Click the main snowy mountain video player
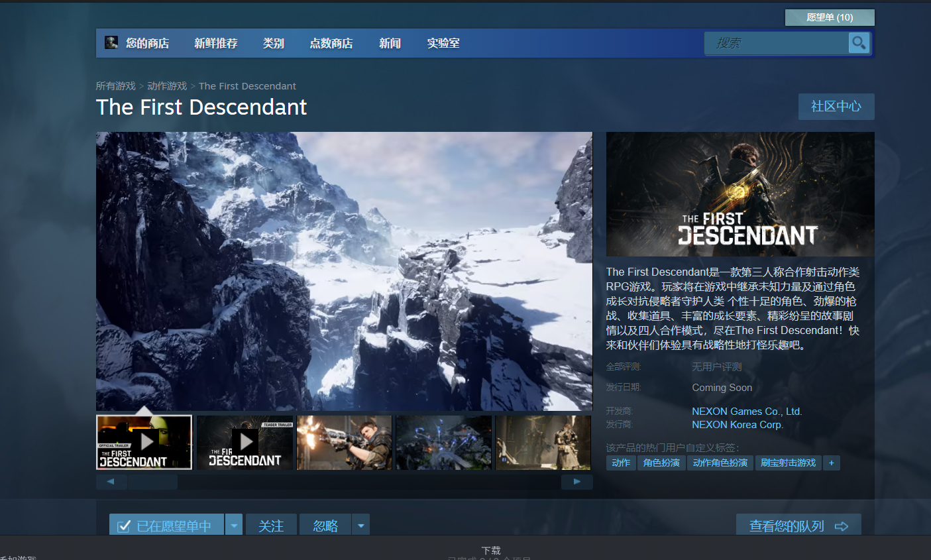931x560 pixels. [x=344, y=271]
